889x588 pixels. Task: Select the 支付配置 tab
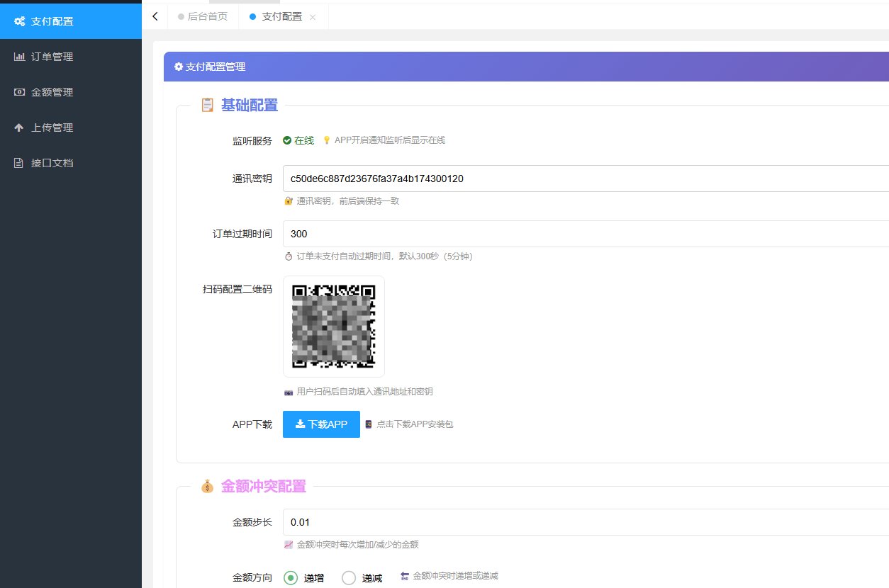281,16
